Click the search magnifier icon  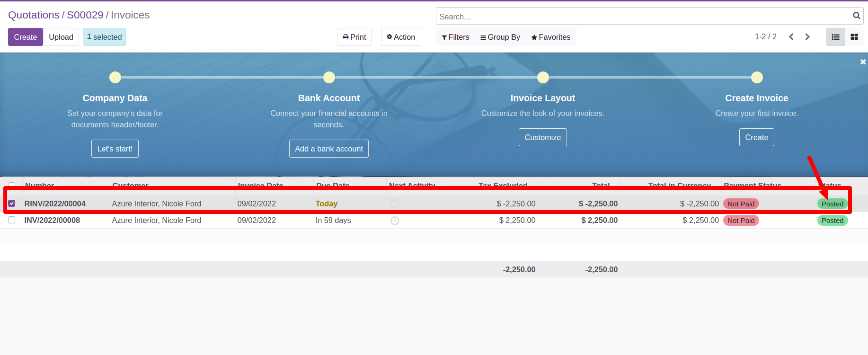tap(856, 16)
